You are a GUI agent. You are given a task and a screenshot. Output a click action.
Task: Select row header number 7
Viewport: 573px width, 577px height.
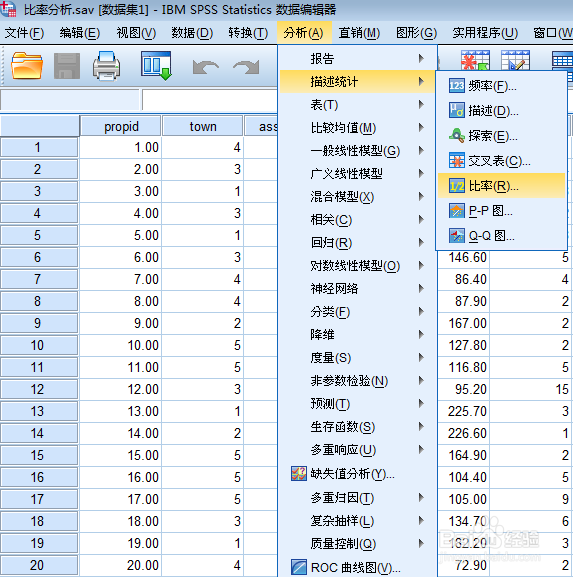[39, 279]
